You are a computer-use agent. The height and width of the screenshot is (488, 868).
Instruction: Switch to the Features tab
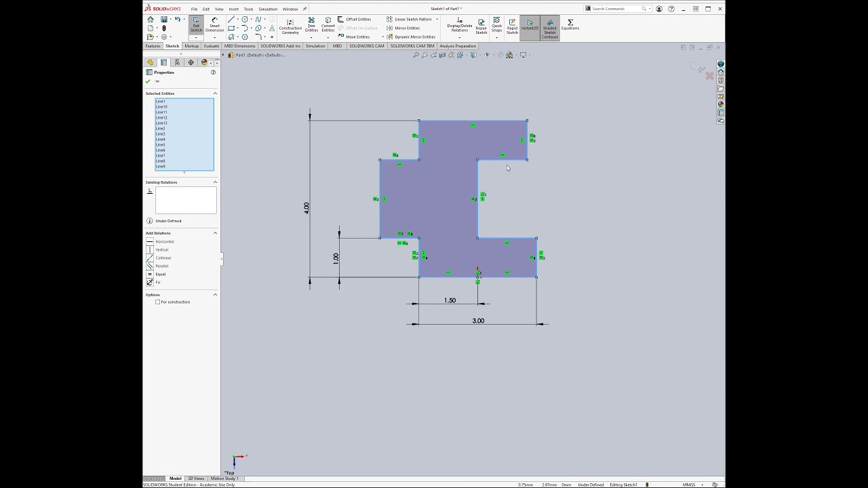(153, 46)
